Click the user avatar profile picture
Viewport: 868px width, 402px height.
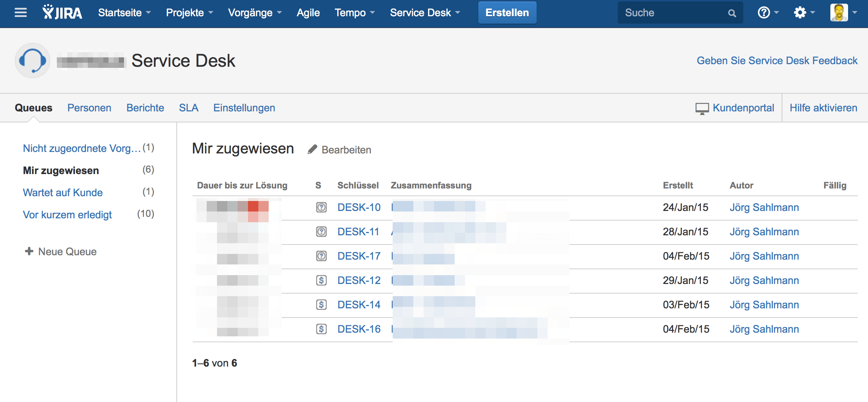coord(839,13)
